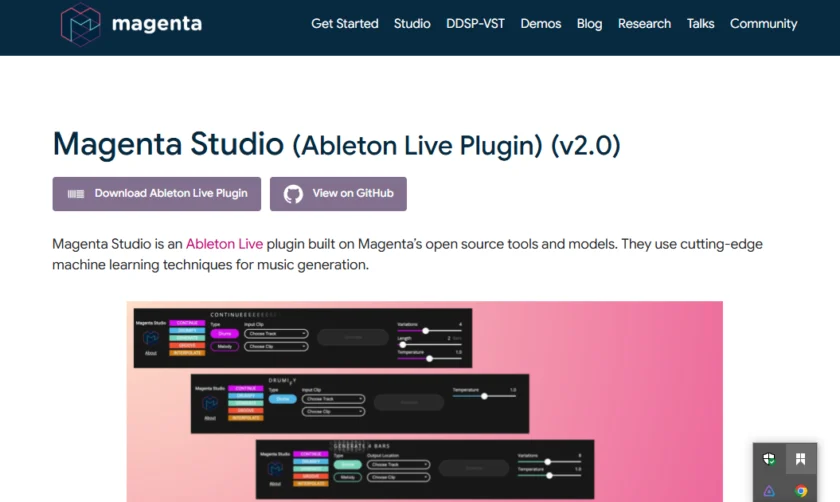Click the GitHub octocat icon
This screenshot has width=840, height=502.
(x=293, y=194)
